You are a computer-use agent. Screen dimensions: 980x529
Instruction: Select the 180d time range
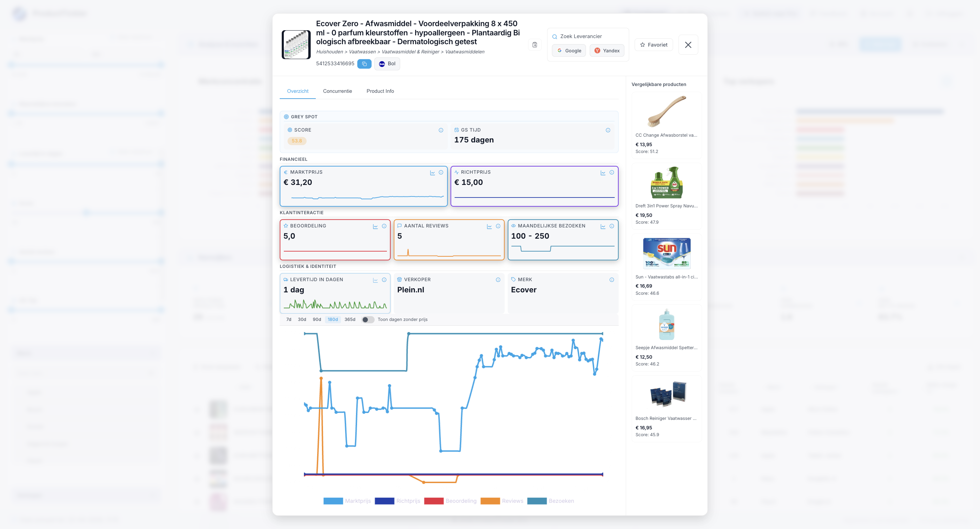(x=333, y=320)
